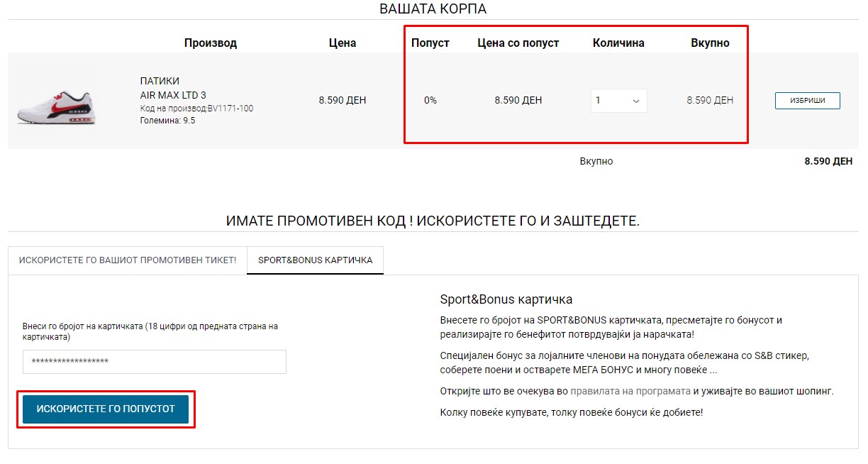Open the правилата на програмата link
The width and height of the screenshot is (868, 464).
pyautogui.click(x=630, y=391)
